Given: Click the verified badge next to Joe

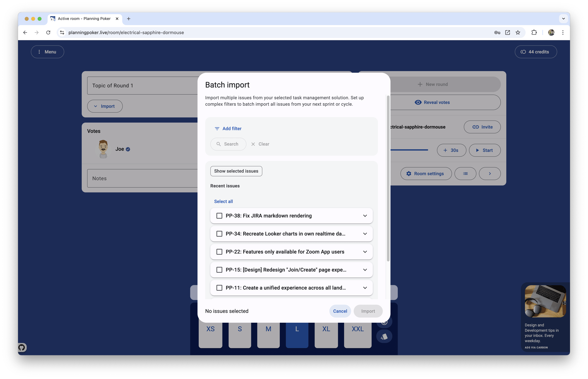Looking at the screenshot, I should pos(128,149).
